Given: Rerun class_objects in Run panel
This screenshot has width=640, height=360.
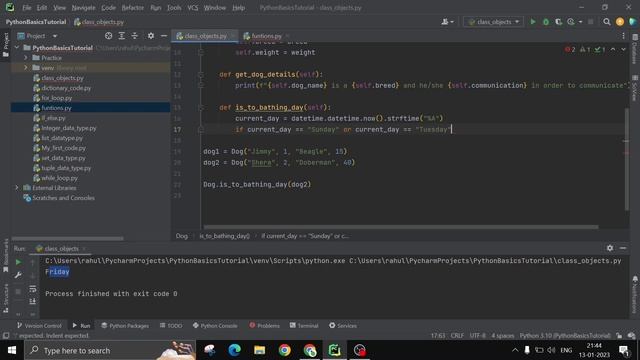Looking at the screenshot, I should pyautogui.click(x=18, y=262).
